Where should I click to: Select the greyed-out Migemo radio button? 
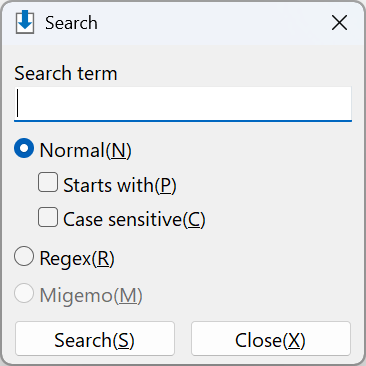[x=24, y=293]
